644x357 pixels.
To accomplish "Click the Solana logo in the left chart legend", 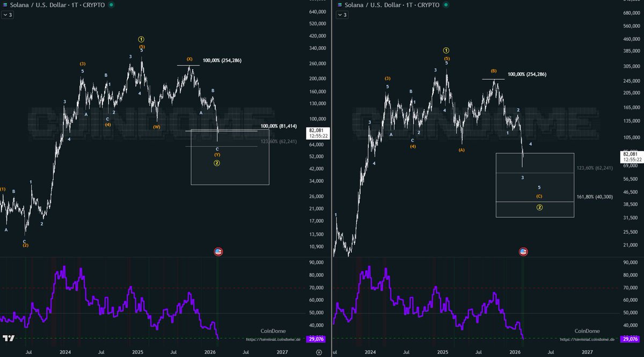I will [x=5, y=4].
